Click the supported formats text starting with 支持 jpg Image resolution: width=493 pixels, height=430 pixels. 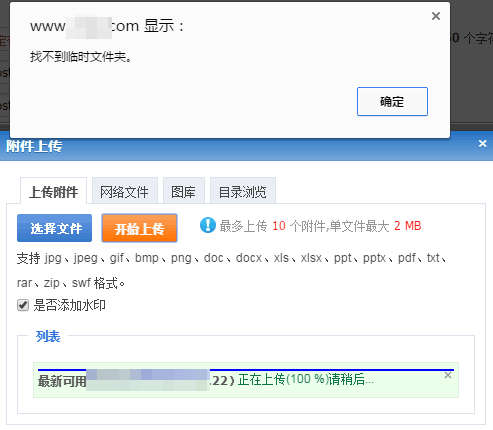pyautogui.click(x=232, y=270)
